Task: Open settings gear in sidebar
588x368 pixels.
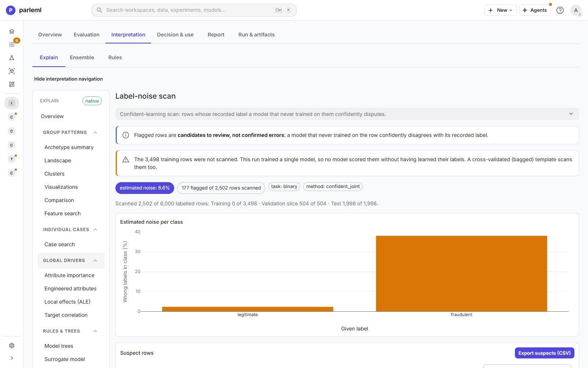Action: coord(12,346)
